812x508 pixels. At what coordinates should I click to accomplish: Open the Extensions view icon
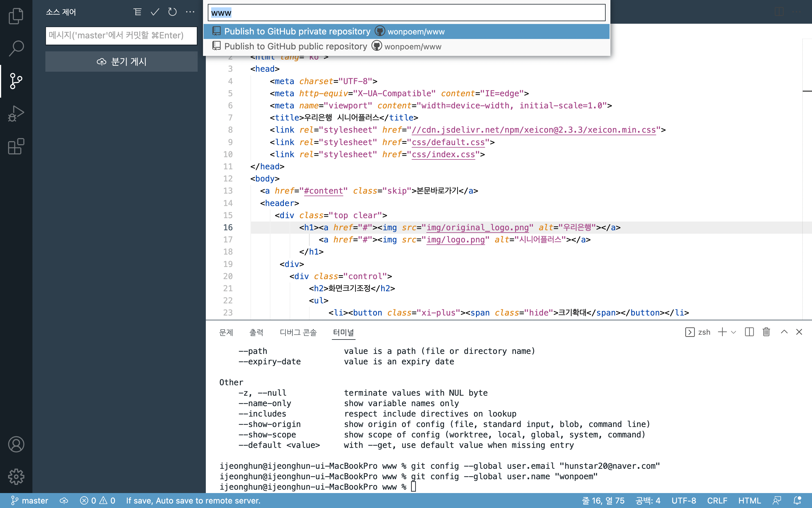pyautogui.click(x=16, y=146)
